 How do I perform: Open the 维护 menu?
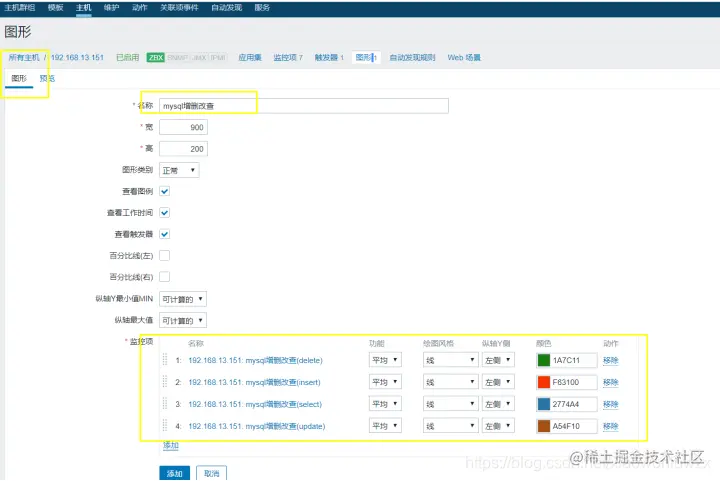112,7
